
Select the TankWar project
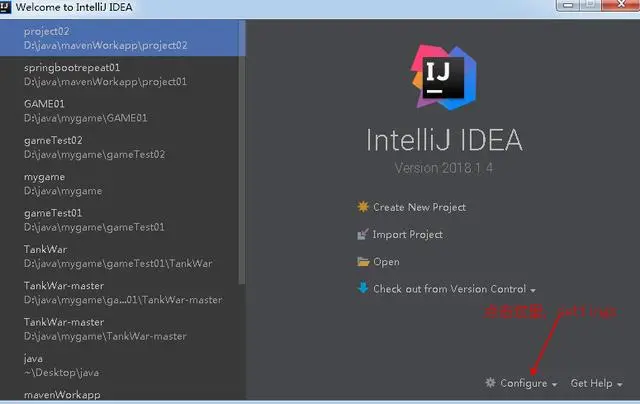coord(120,256)
